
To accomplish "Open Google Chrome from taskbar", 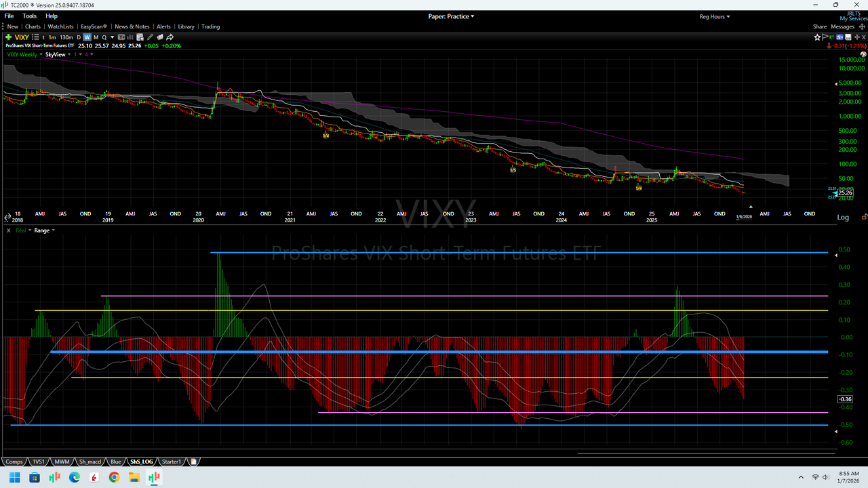I will point(114,477).
